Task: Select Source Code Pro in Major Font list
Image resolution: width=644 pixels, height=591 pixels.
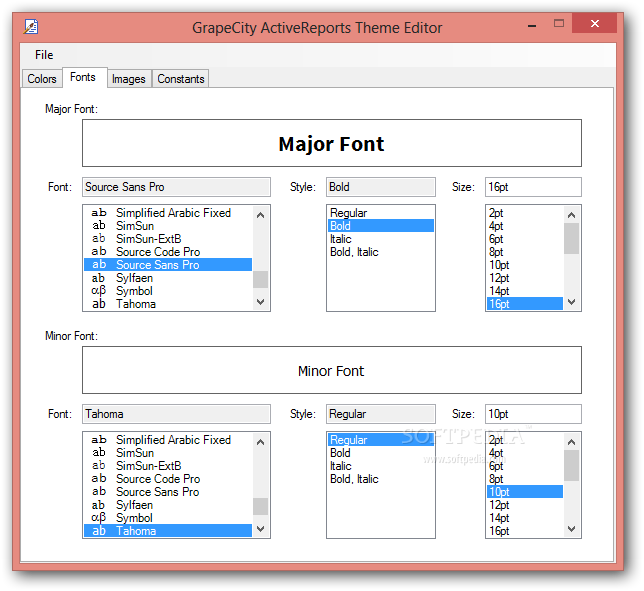Action: tap(168, 252)
